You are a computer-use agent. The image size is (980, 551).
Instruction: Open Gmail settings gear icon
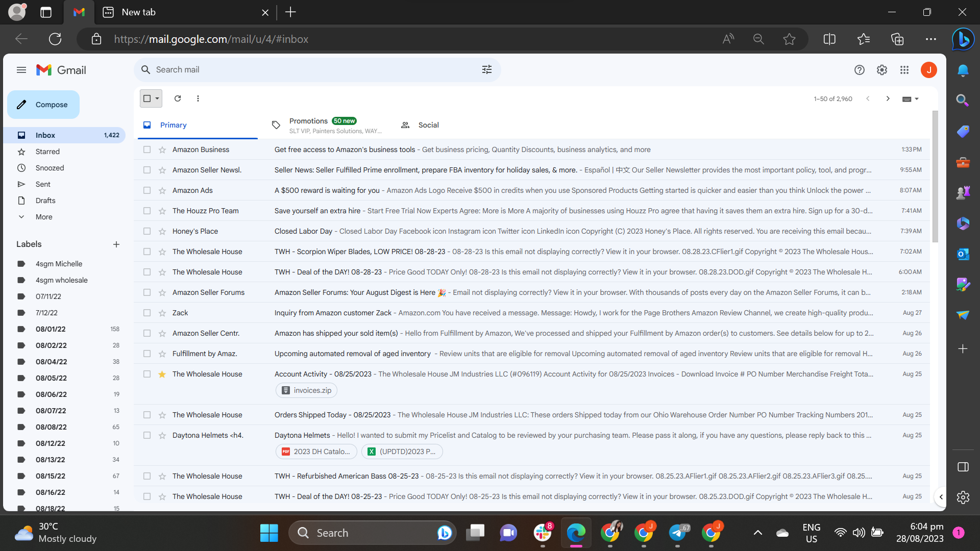coord(882,70)
